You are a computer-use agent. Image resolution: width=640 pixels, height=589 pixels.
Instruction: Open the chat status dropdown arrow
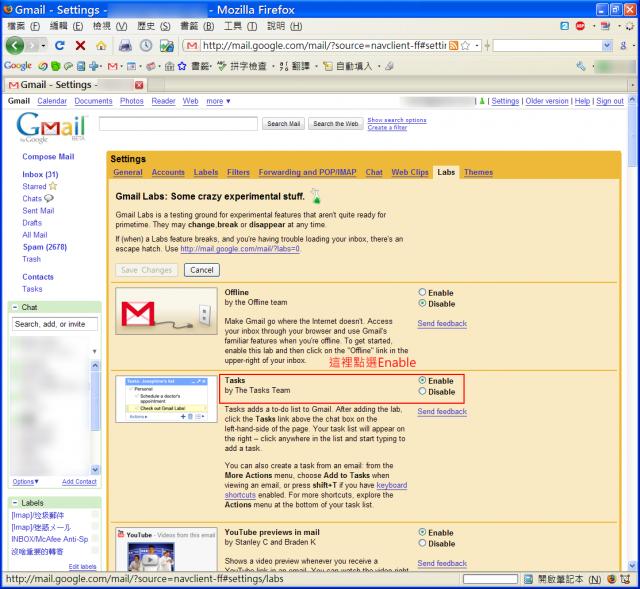coord(94,351)
